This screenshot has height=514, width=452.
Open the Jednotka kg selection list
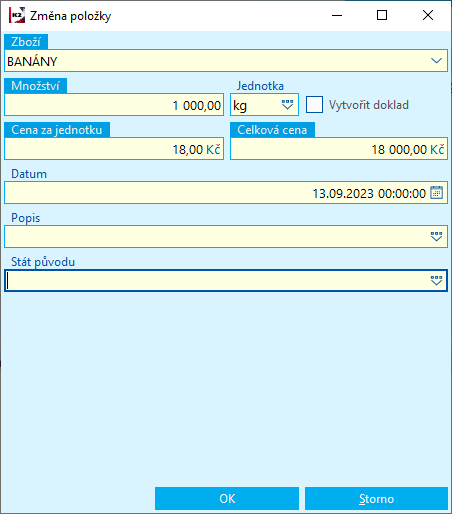point(287,105)
